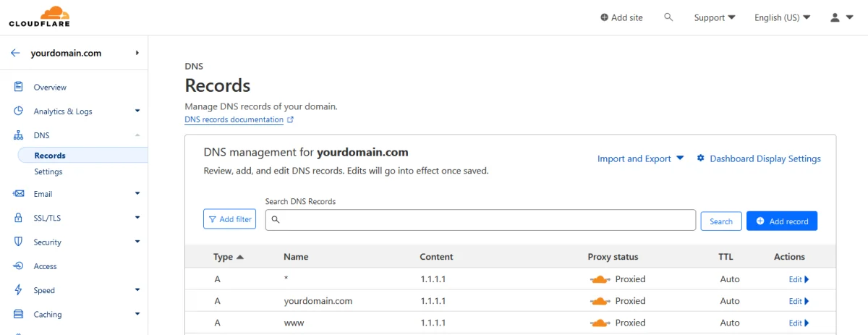868x335 pixels.
Task: Click the Overview clipboard icon
Action: [19, 87]
